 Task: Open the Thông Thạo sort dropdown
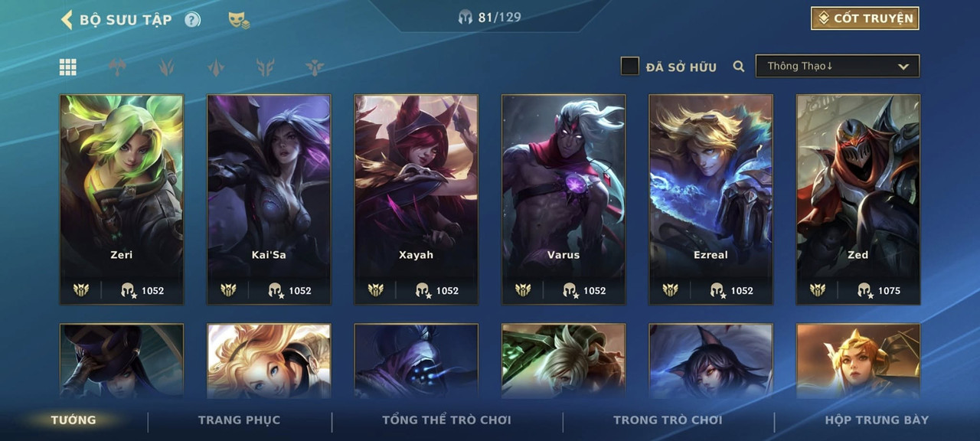838,67
